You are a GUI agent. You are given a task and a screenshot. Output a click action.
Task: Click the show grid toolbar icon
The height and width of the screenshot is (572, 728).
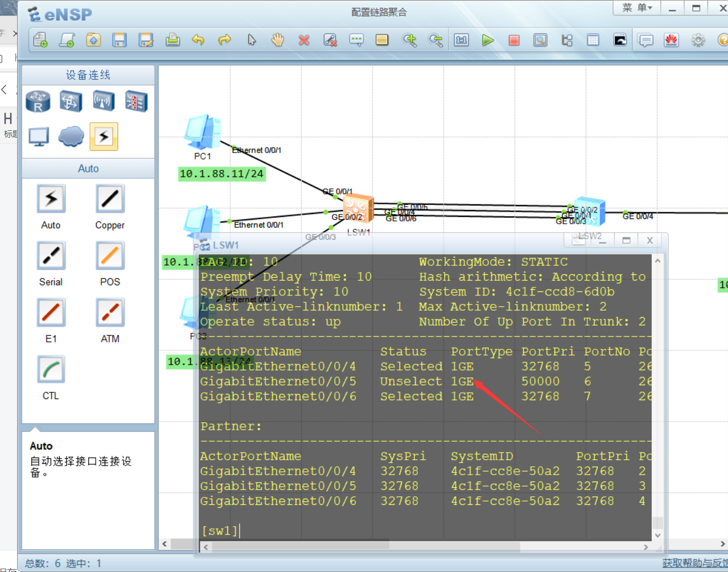pos(593,40)
